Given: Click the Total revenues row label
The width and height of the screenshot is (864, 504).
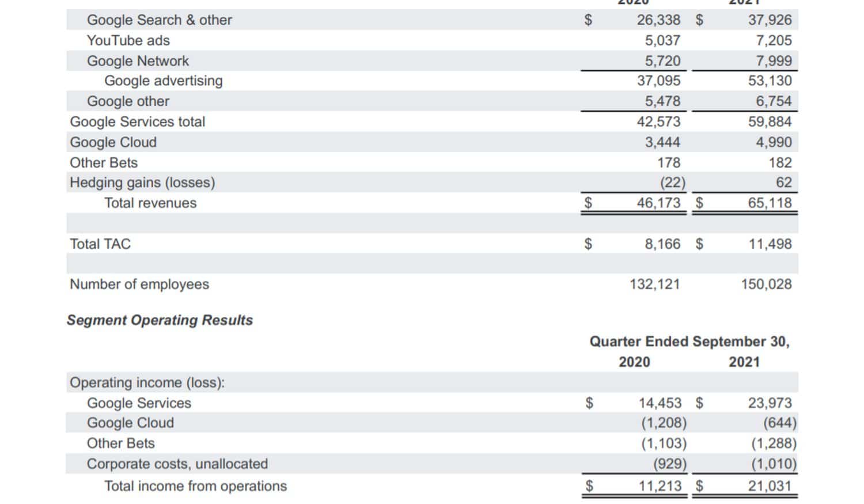Looking at the screenshot, I should coord(150,203).
